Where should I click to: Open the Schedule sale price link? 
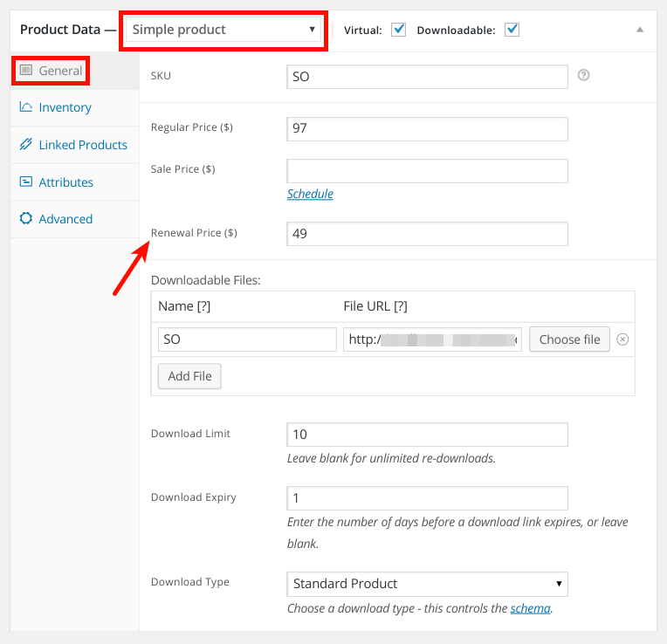[310, 194]
